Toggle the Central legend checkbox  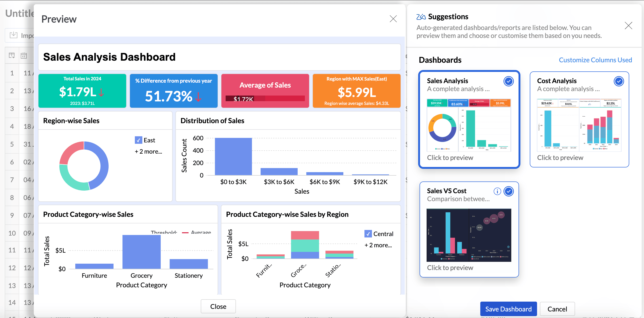tap(368, 234)
